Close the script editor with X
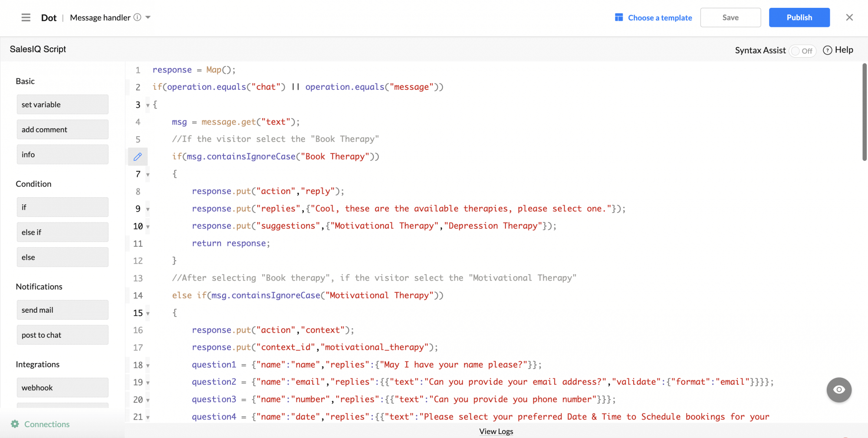The height and width of the screenshot is (438, 868). click(x=849, y=17)
